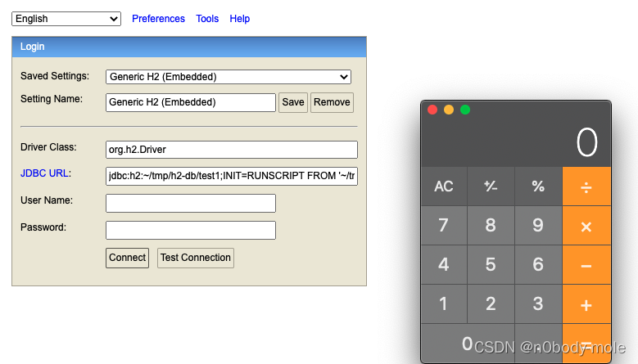Viewport: 638px width, 364px height.
Task: Click the calculator AC key
Action: (x=444, y=186)
